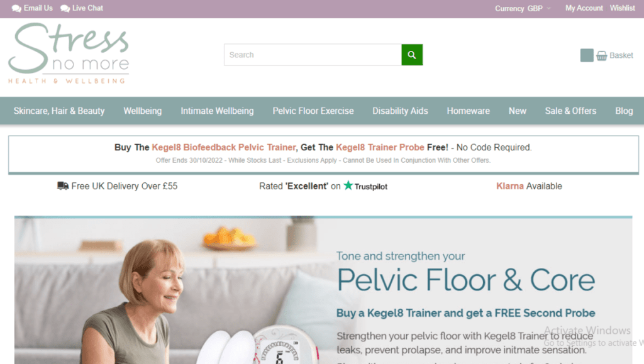Viewport: 644px width, 364px height.
Task: Expand the Currency GBP dropdown
Action: 523,8
